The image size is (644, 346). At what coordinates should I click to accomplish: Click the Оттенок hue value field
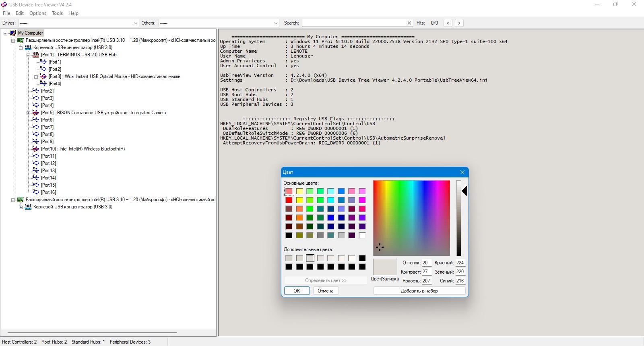tap(427, 263)
